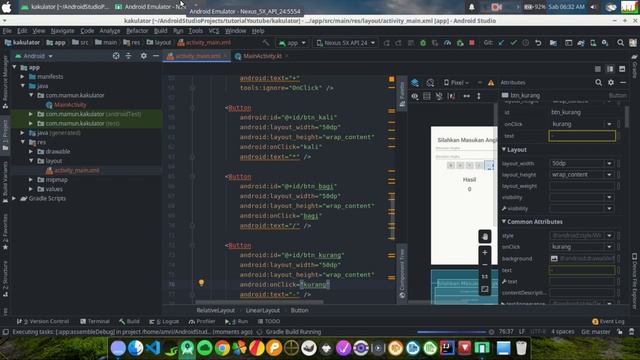Viewport: 640px width, 360px height.
Task: Click the 1:1 actual size zoom icon
Action: (484, 277)
